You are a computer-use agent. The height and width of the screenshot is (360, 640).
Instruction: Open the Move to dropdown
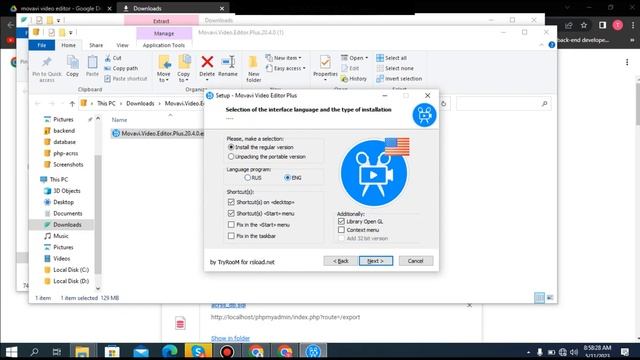(164, 77)
